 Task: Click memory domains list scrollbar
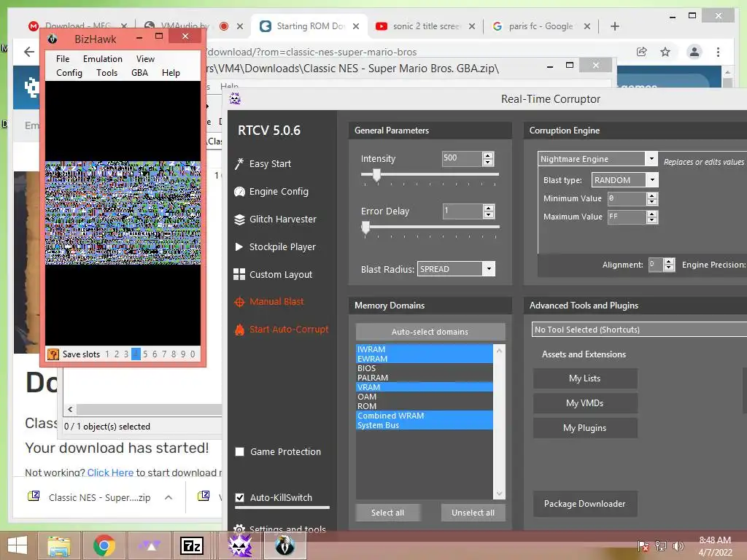[x=499, y=421]
